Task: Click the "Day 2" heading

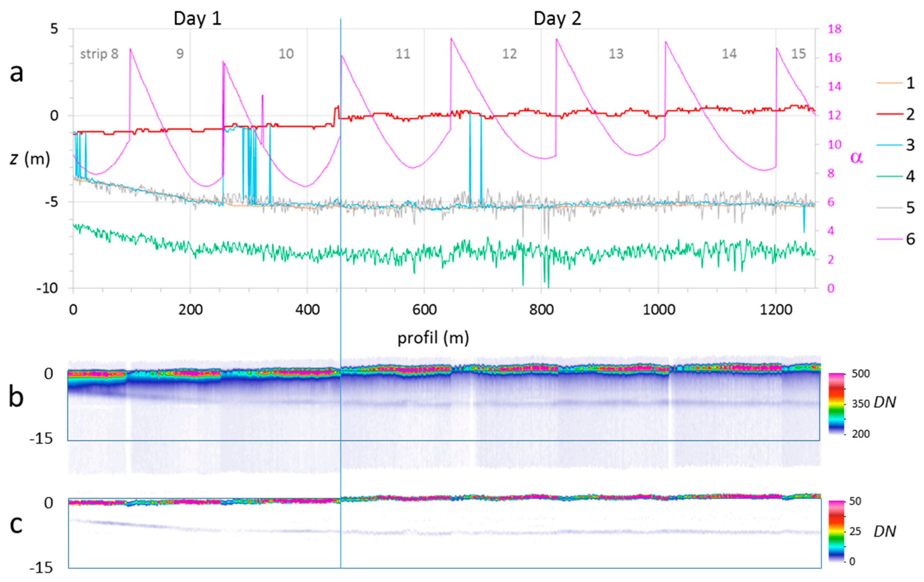Action: 557,18
